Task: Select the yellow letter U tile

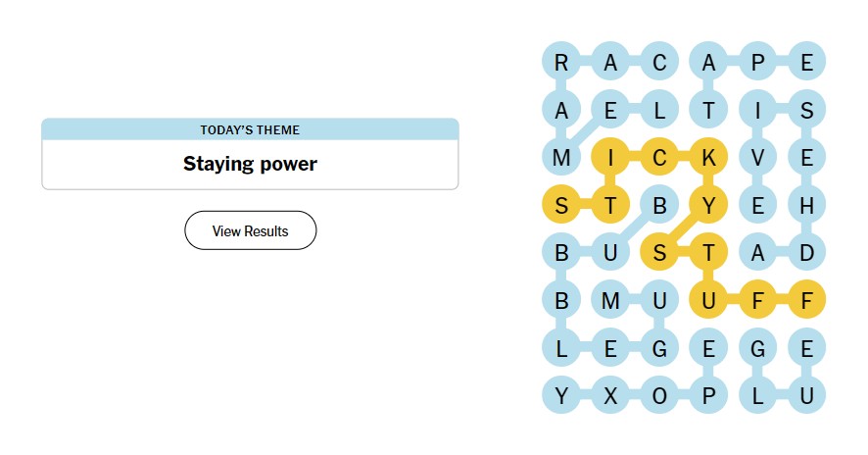Action: pos(708,300)
